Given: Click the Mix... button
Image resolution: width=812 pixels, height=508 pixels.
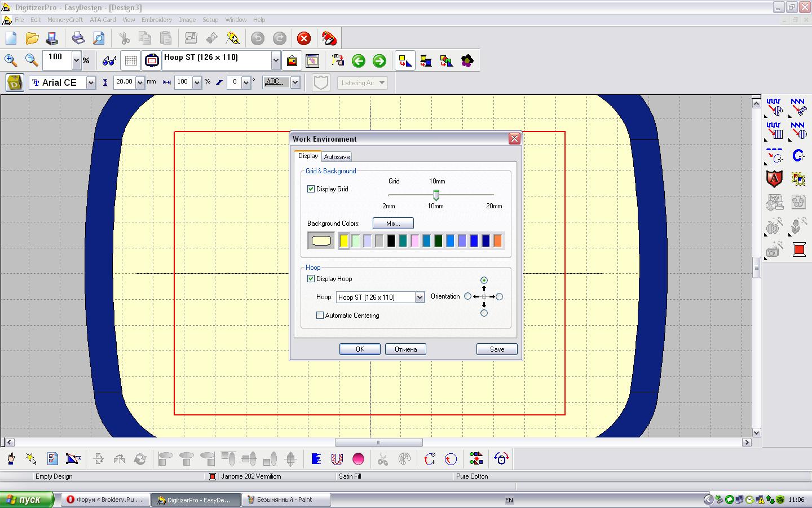Looking at the screenshot, I should 393,224.
